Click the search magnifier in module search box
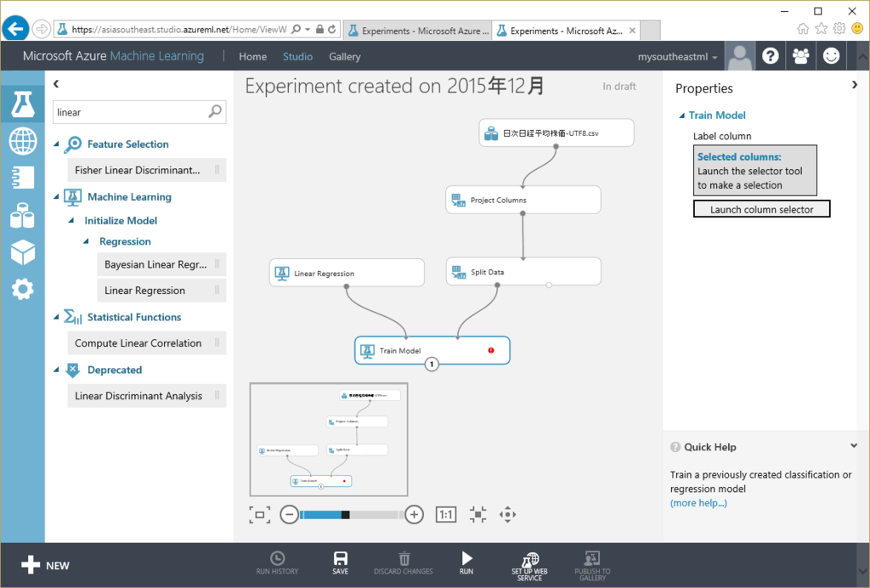This screenshot has height=588, width=870. [x=215, y=112]
